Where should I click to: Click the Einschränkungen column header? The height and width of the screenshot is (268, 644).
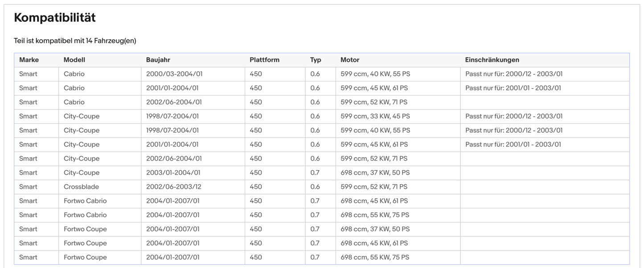click(x=492, y=60)
